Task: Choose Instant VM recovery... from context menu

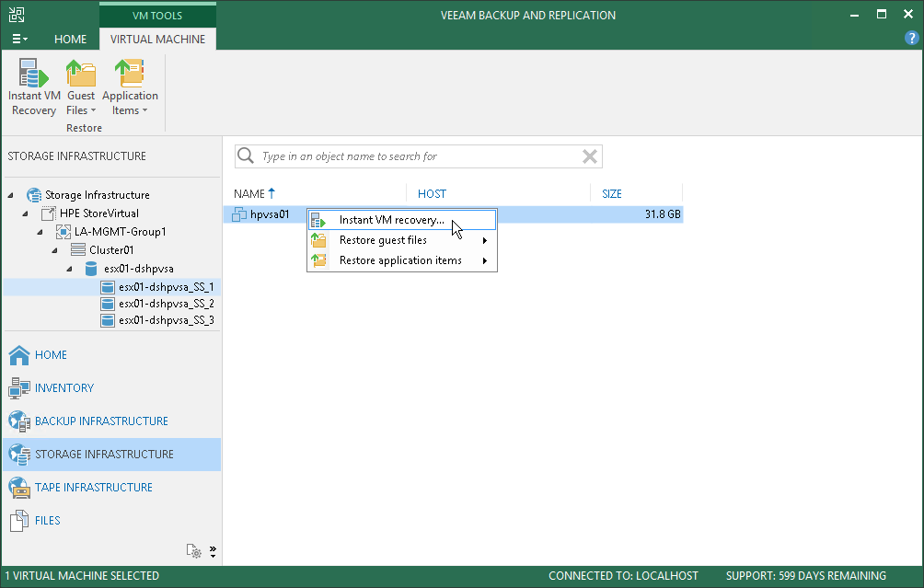Action: (402, 220)
